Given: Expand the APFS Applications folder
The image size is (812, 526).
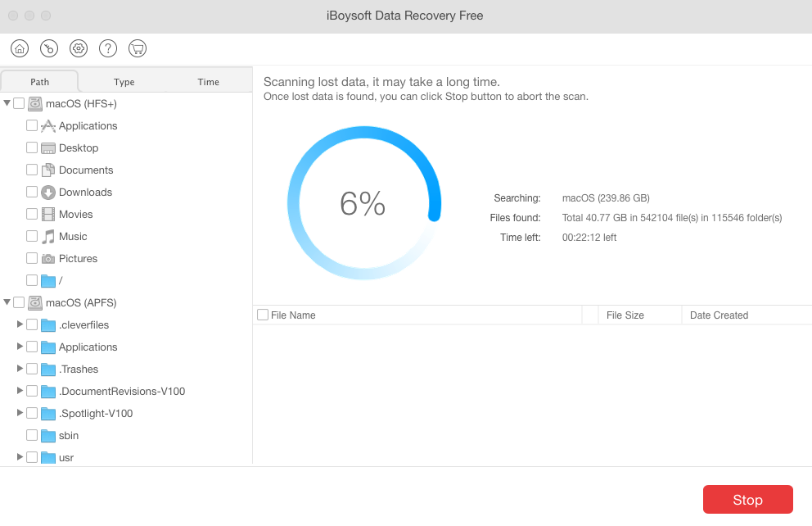Looking at the screenshot, I should (x=20, y=347).
